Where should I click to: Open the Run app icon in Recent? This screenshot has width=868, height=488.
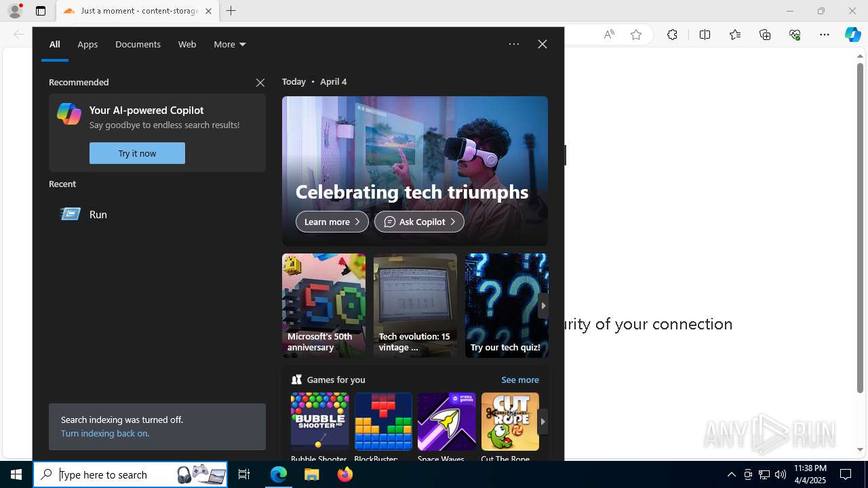tap(71, 214)
